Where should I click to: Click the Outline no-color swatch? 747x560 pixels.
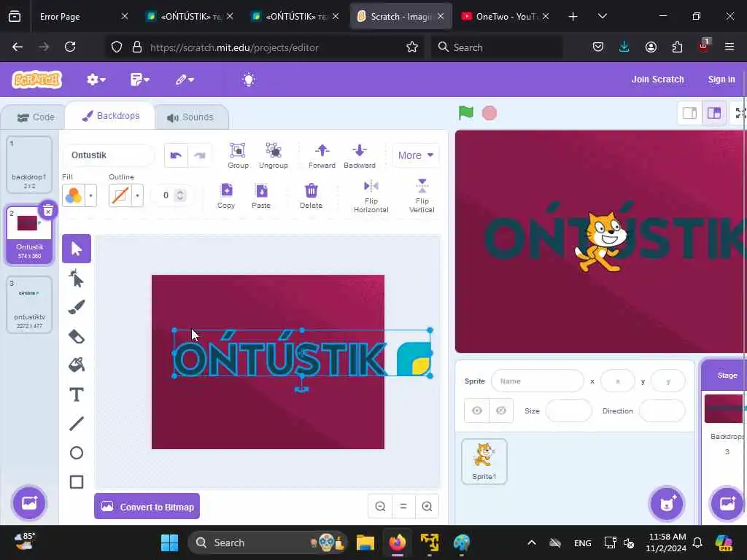[120, 195]
